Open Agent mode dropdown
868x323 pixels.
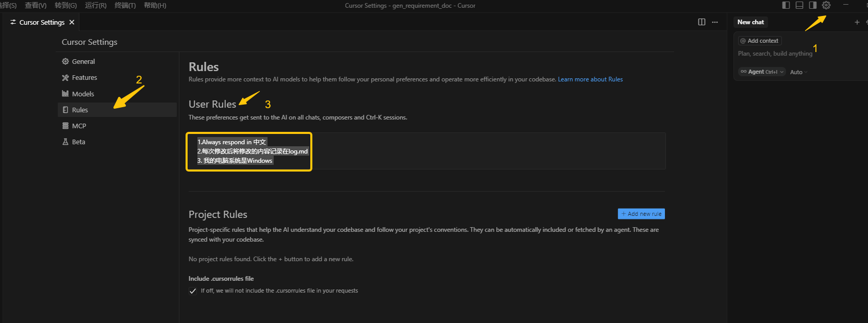(x=762, y=72)
